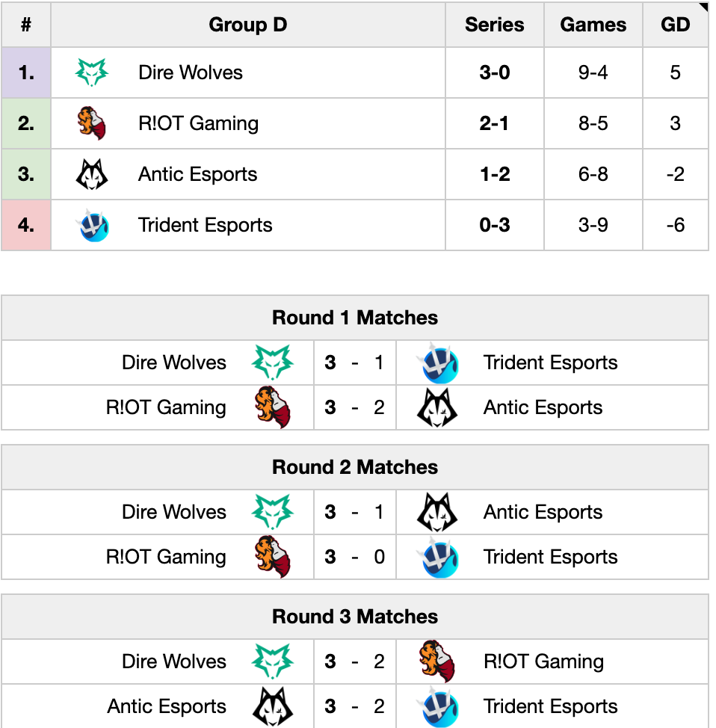Select the Round 3 Matches header

click(x=355, y=617)
